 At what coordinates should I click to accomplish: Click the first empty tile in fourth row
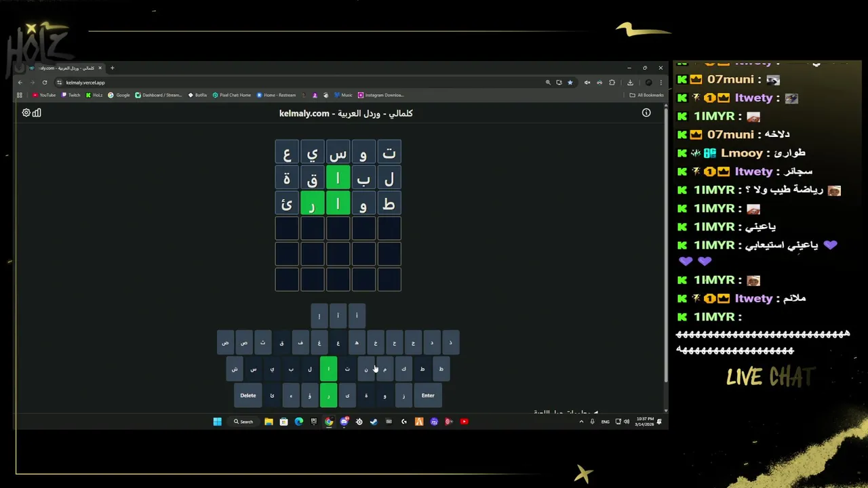pos(389,229)
